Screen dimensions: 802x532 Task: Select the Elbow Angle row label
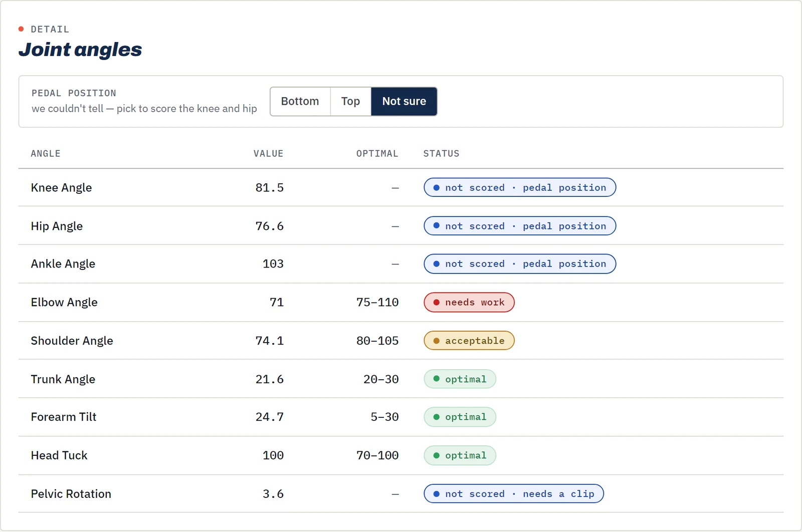click(x=64, y=303)
